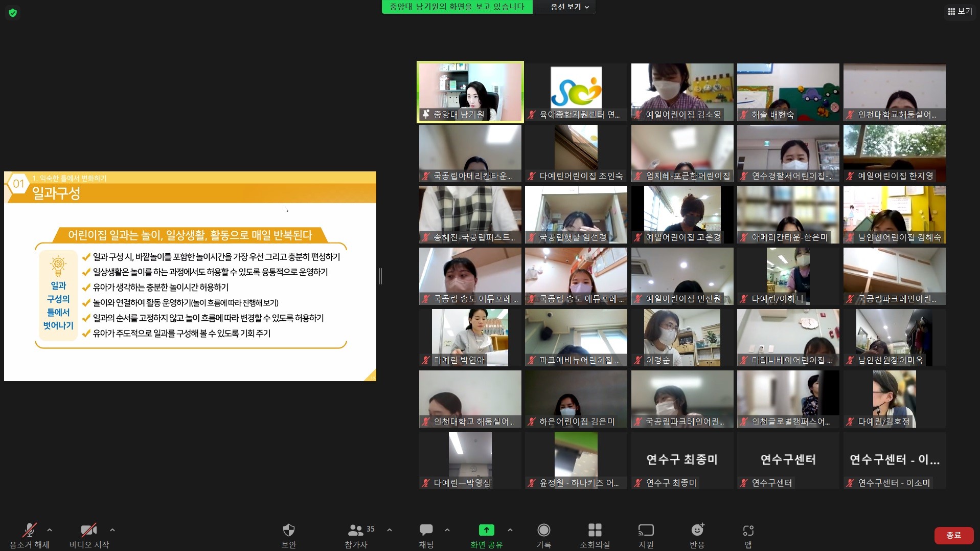The image size is (980, 551).
Task: Select 엄지혜-포근한어린이집 tile
Action: (682, 153)
